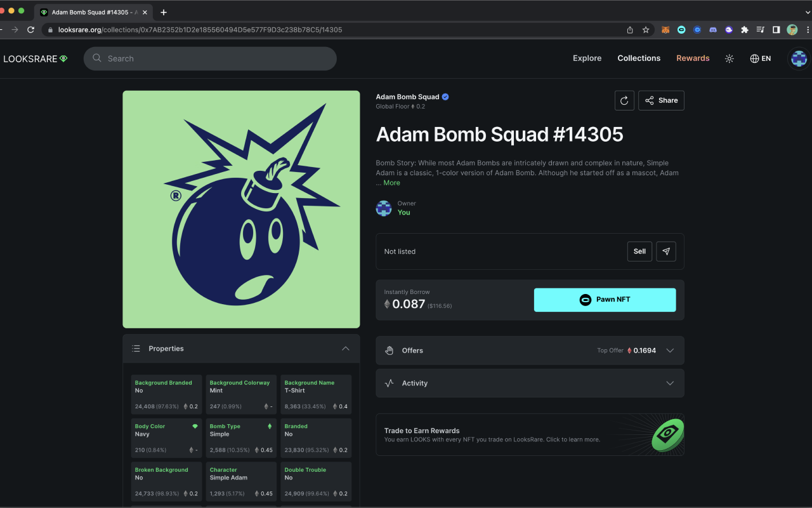Expand the Offers section
Viewport: 812px width, 508px height.
coord(530,351)
